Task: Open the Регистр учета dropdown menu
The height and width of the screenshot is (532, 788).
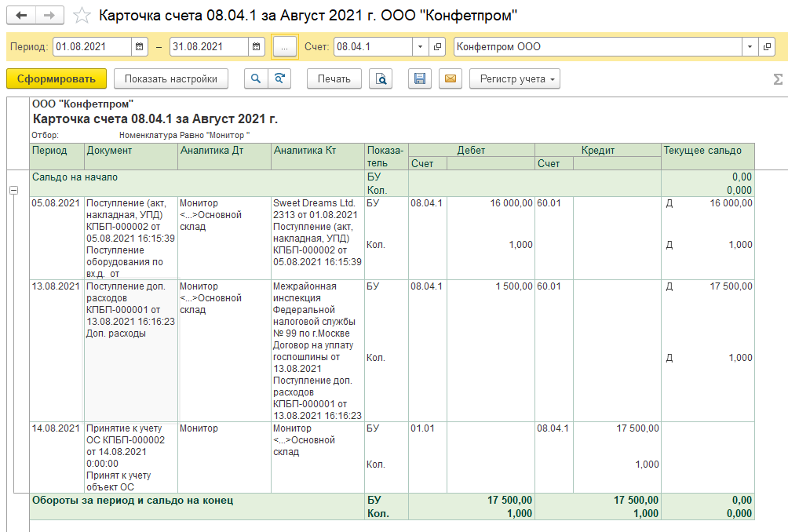Action: click(x=514, y=78)
